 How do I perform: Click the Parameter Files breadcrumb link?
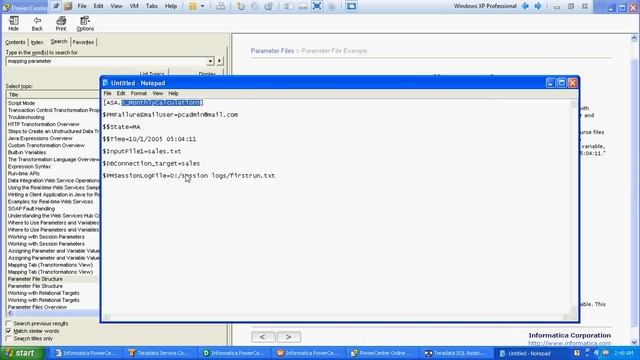[272, 51]
